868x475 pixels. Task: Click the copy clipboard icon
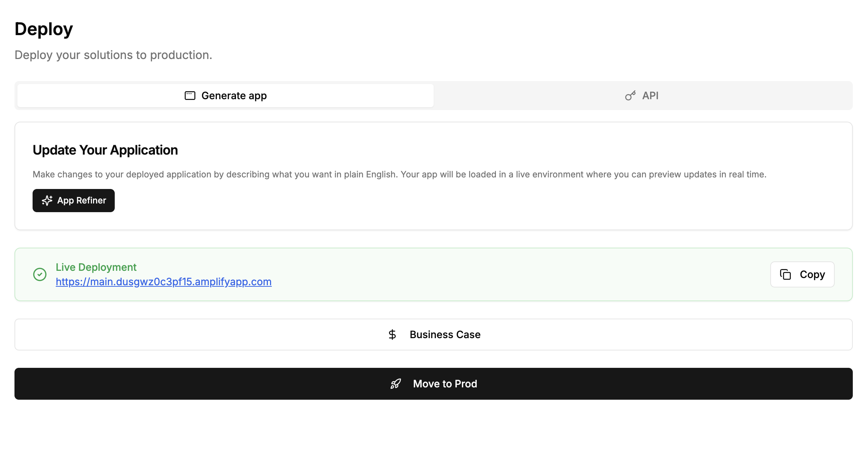coord(785,274)
